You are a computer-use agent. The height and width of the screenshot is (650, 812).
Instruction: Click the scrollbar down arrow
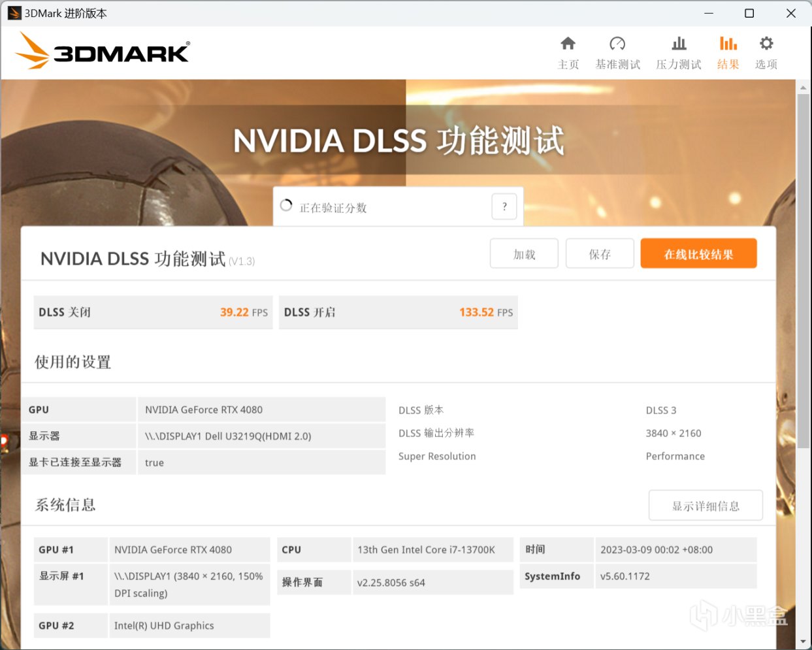(804, 642)
